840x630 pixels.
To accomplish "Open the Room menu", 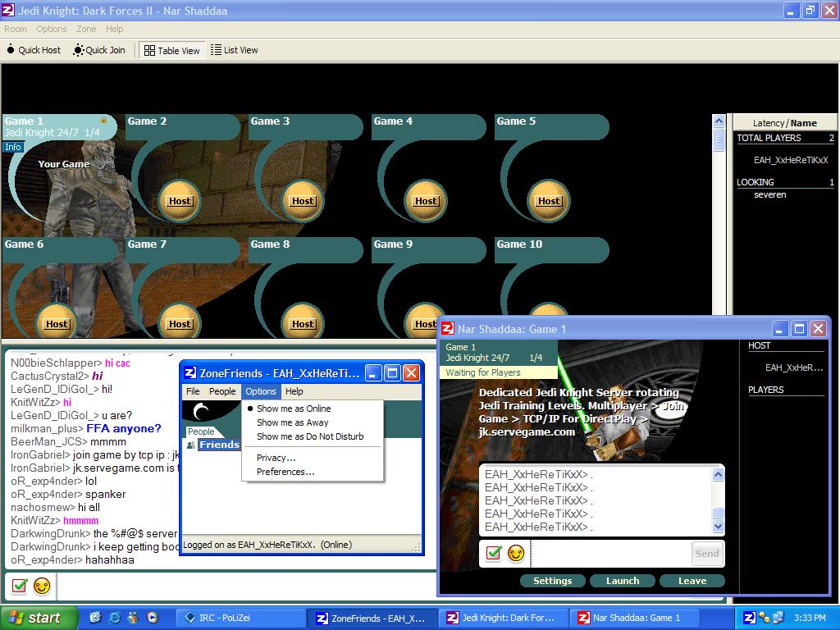I will [x=15, y=29].
